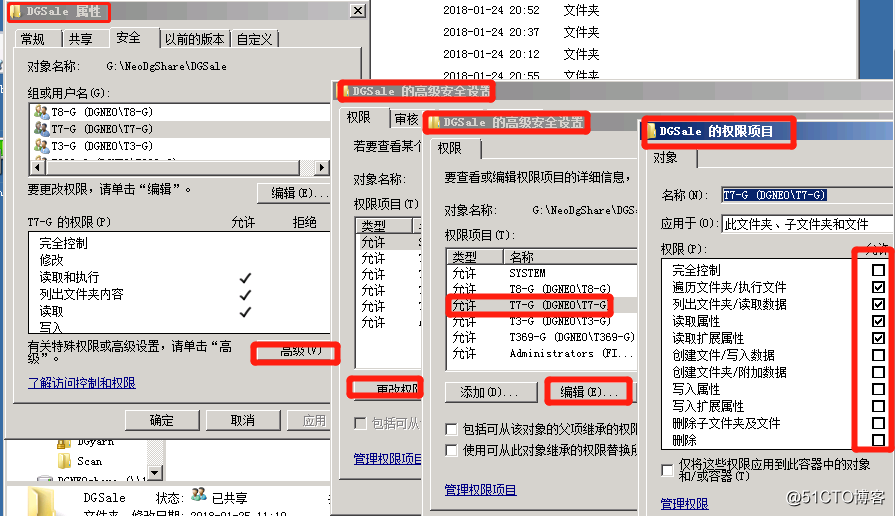Click T8-G group icon in user list
This screenshot has height=516, width=895.
(x=41, y=112)
